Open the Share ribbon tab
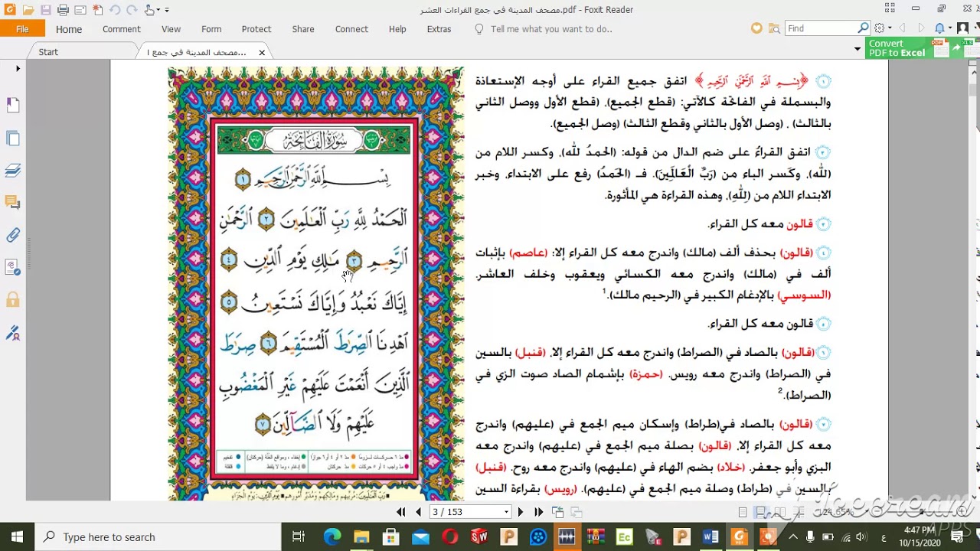This screenshot has height=551, width=980. click(x=303, y=29)
